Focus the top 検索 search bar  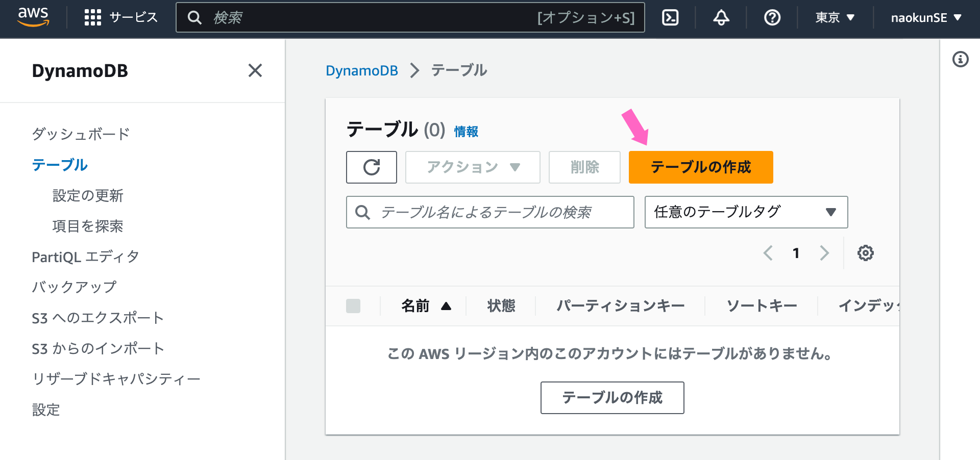pyautogui.click(x=410, y=17)
